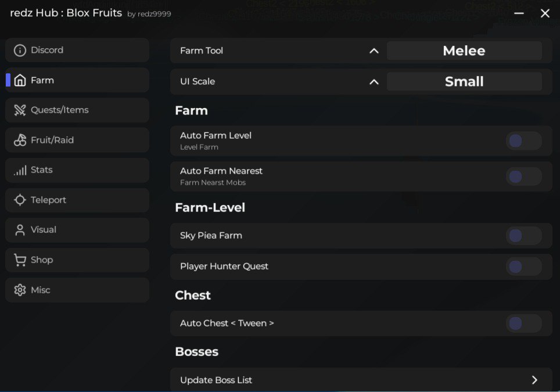560x392 pixels.
Task: Enable the Auto Farm Level toggle
Action: 523,141
